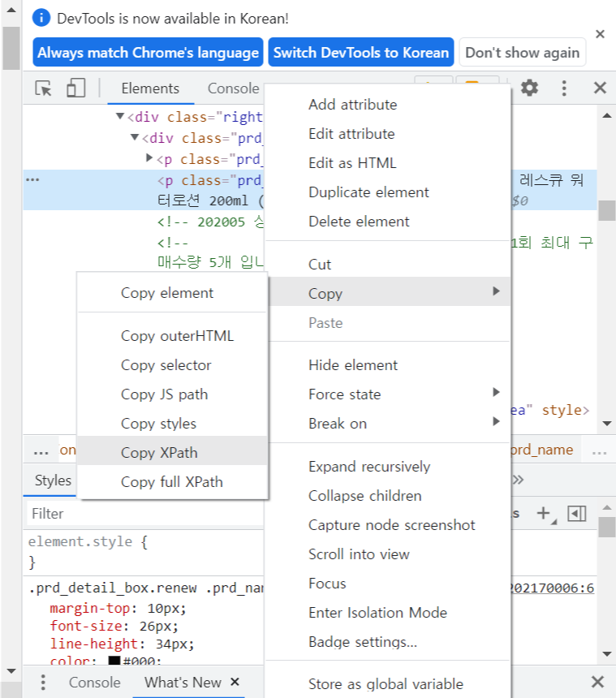Click the ellipsis beside the selected p element

pos(32,180)
